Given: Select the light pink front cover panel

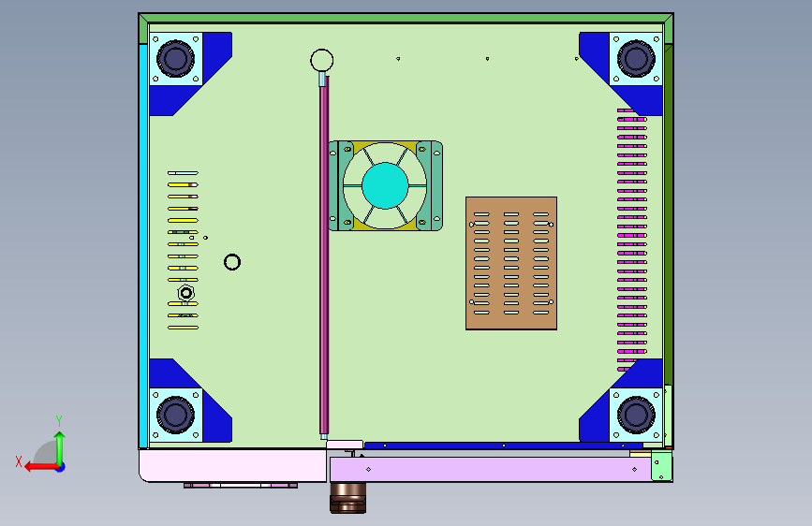Looking at the screenshot, I should coord(232,465).
